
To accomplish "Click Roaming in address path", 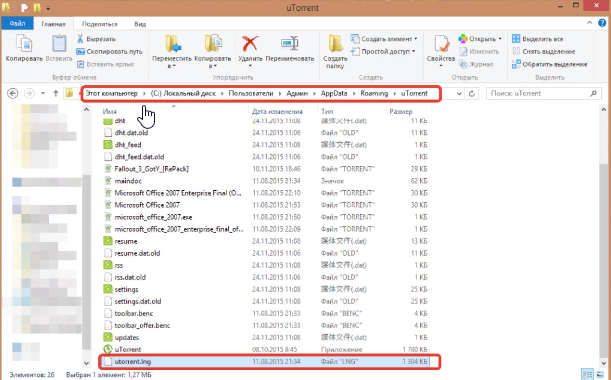I will coord(374,94).
